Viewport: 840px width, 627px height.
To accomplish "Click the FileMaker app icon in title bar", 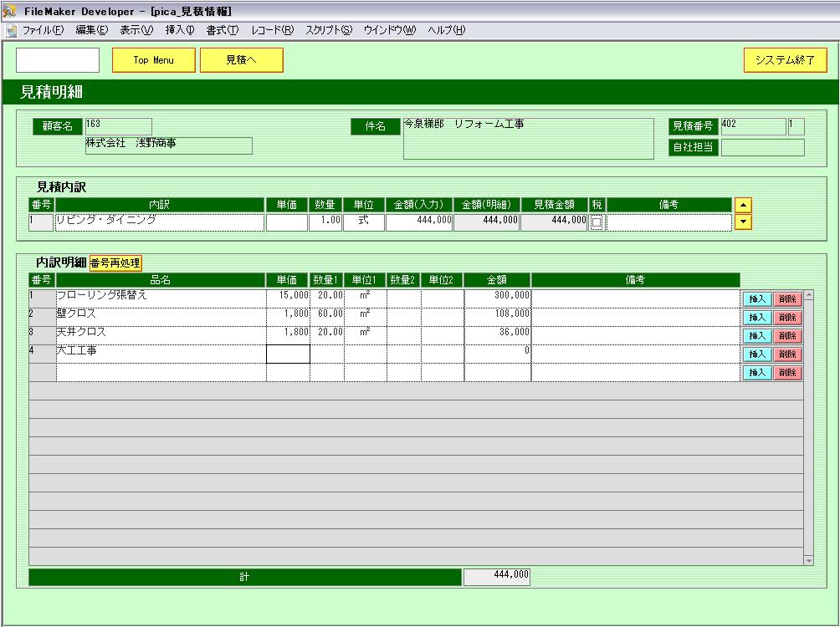I will tap(8, 11).
